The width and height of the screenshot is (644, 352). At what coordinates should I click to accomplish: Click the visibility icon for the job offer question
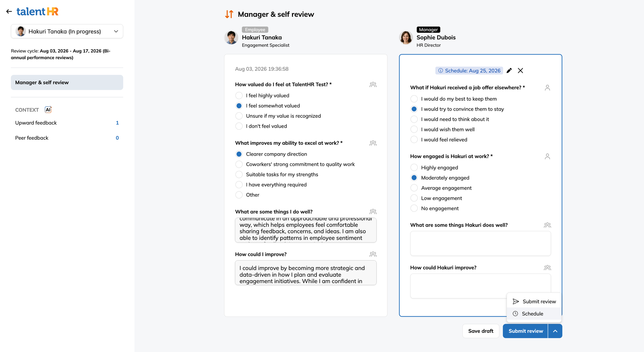[x=547, y=88]
